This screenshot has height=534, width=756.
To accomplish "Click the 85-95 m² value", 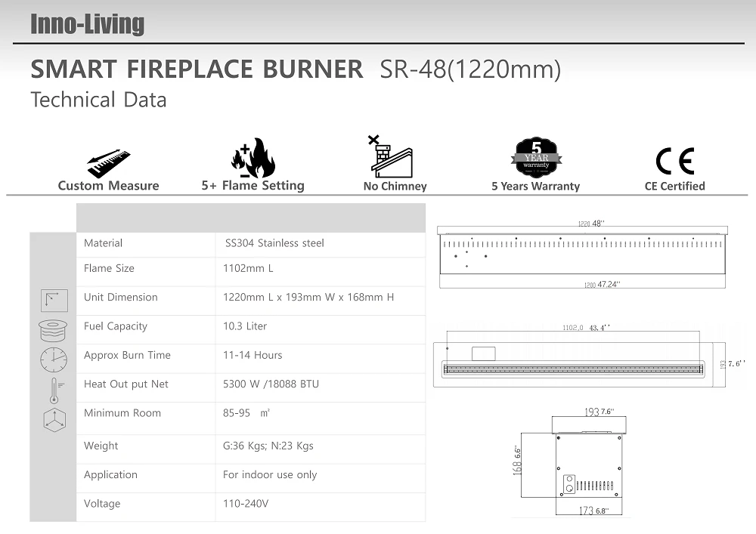I will coord(246,412).
